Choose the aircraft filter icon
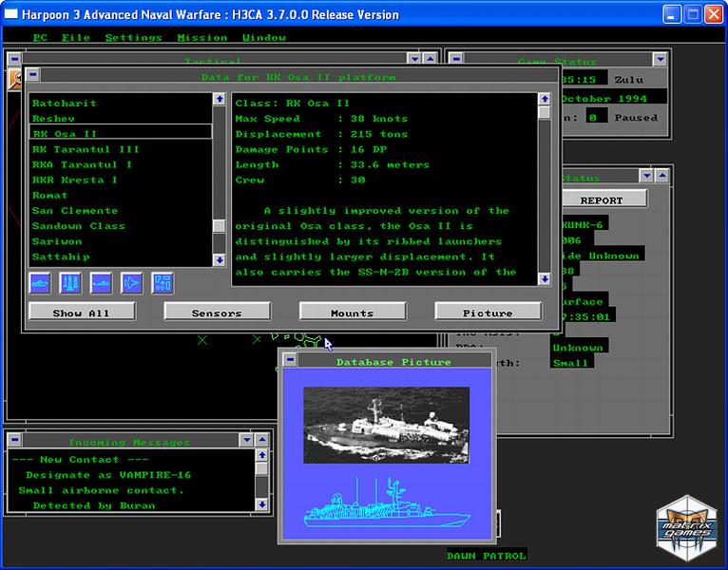 tap(131, 282)
